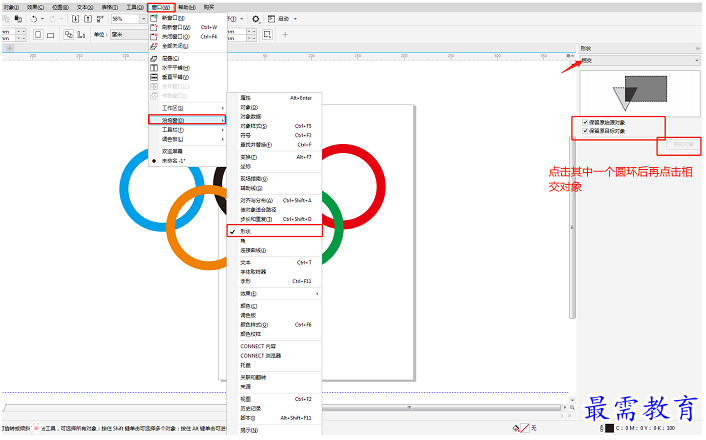Toggle the 保留原始源对象 checkbox
The width and height of the screenshot is (706, 440).
pos(585,122)
